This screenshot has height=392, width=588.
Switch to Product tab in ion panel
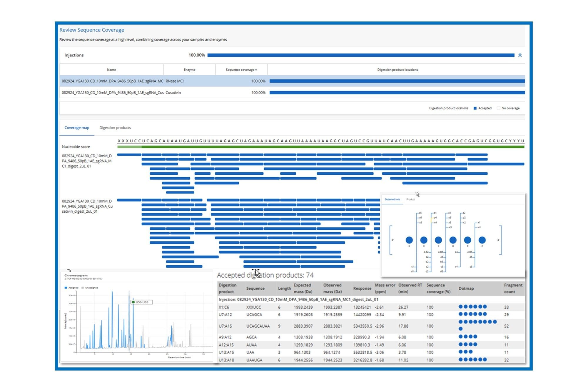[x=410, y=199]
